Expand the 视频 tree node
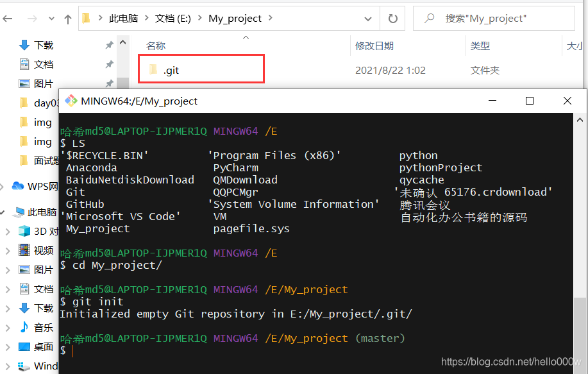The image size is (588, 374). tap(8, 251)
